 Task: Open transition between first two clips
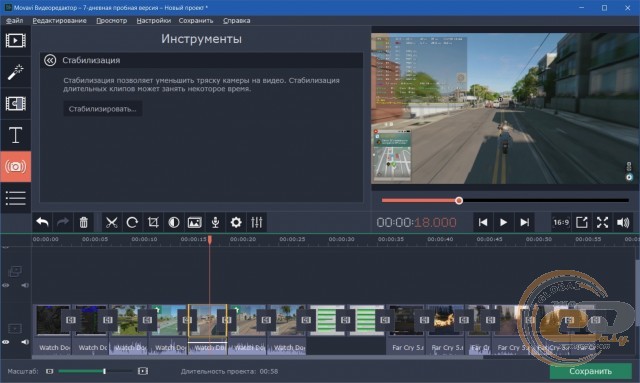(71, 320)
